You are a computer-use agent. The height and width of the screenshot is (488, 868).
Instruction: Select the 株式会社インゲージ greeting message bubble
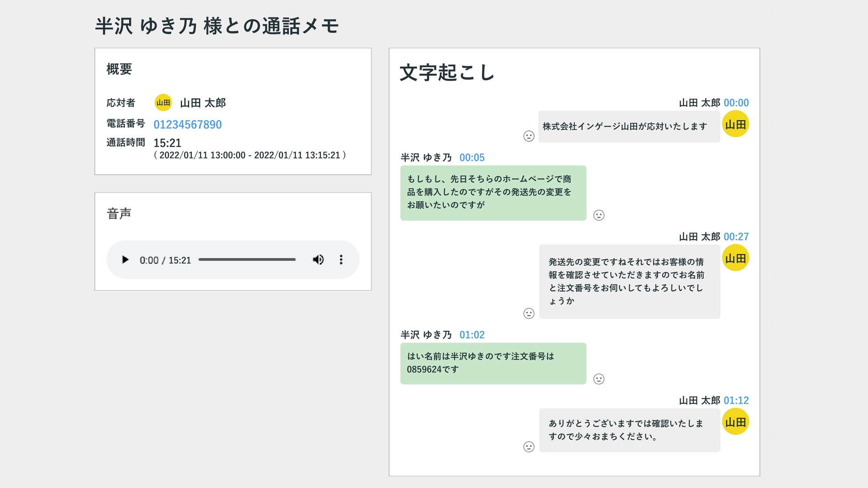(629, 127)
